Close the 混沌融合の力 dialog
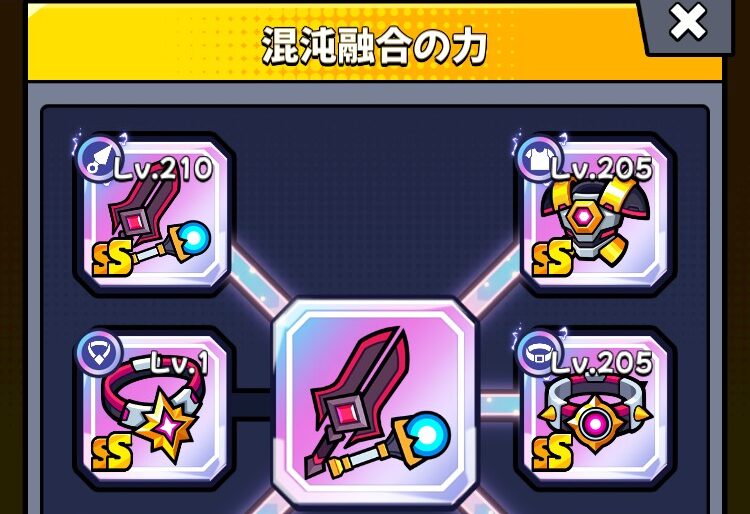 pos(688,23)
